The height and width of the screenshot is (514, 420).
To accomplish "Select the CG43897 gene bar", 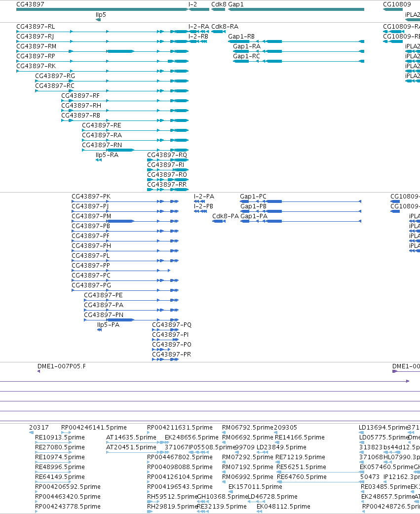I will coord(102,9).
